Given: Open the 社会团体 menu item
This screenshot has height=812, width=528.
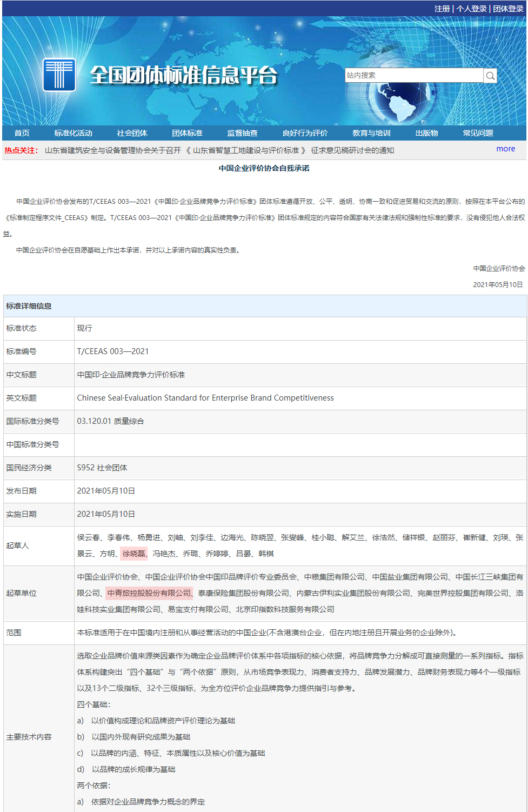Looking at the screenshot, I should click(132, 133).
